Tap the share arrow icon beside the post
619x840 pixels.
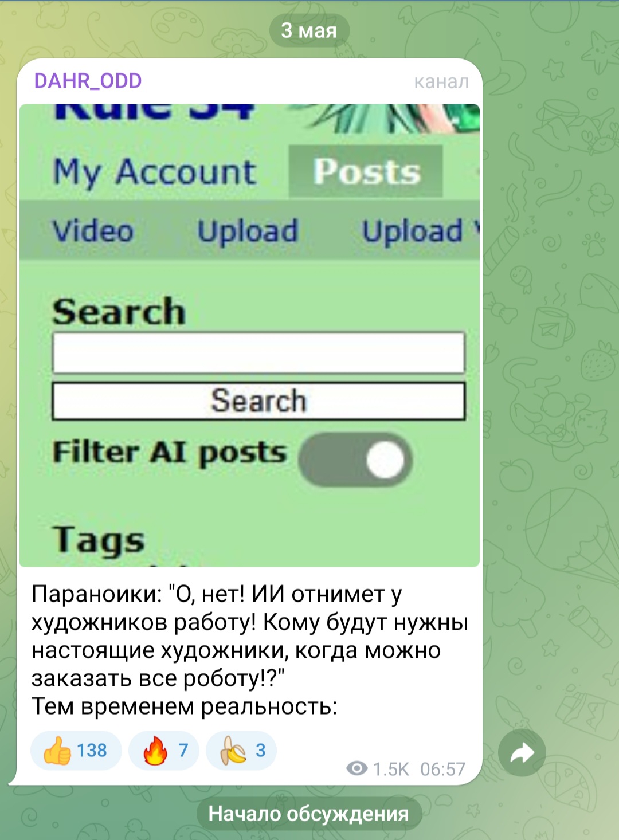tap(522, 753)
